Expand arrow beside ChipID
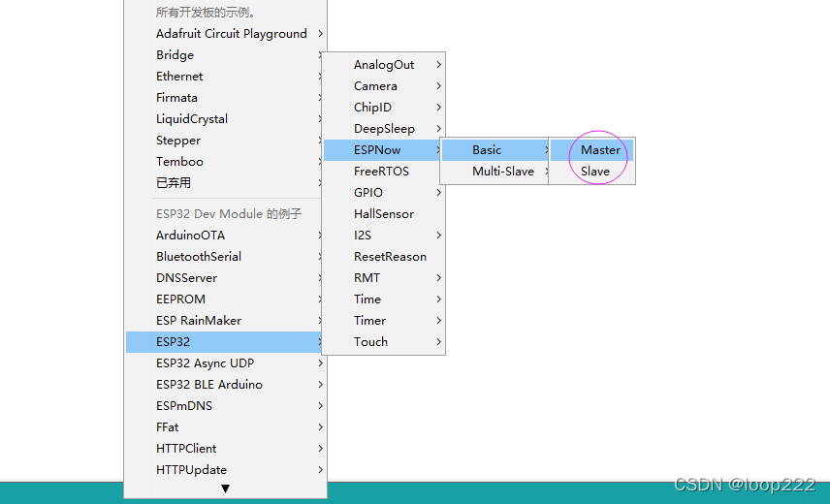This screenshot has height=504, width=830. click(439, 108)
